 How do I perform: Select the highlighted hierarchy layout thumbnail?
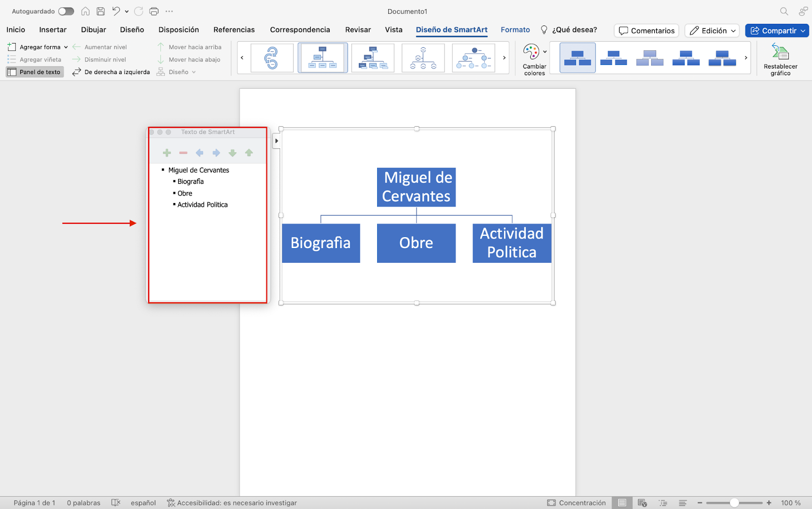[x=323, y=58]
